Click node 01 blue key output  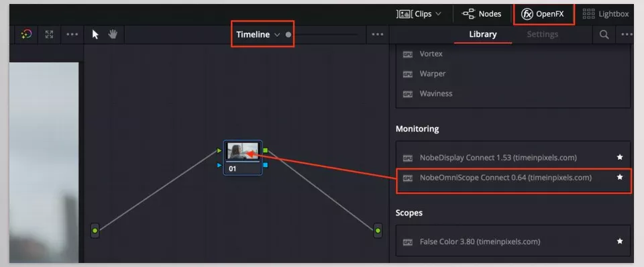tap(266, 165)
